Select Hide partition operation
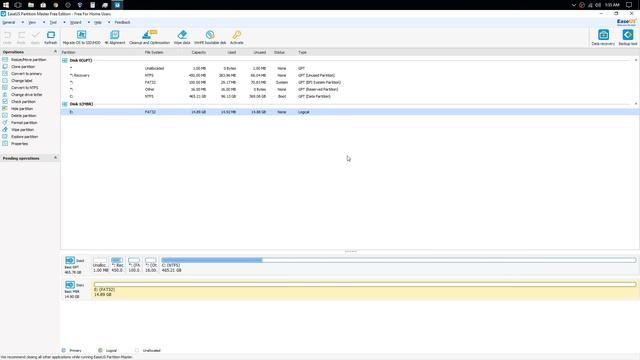 click(x=18, y=109)
